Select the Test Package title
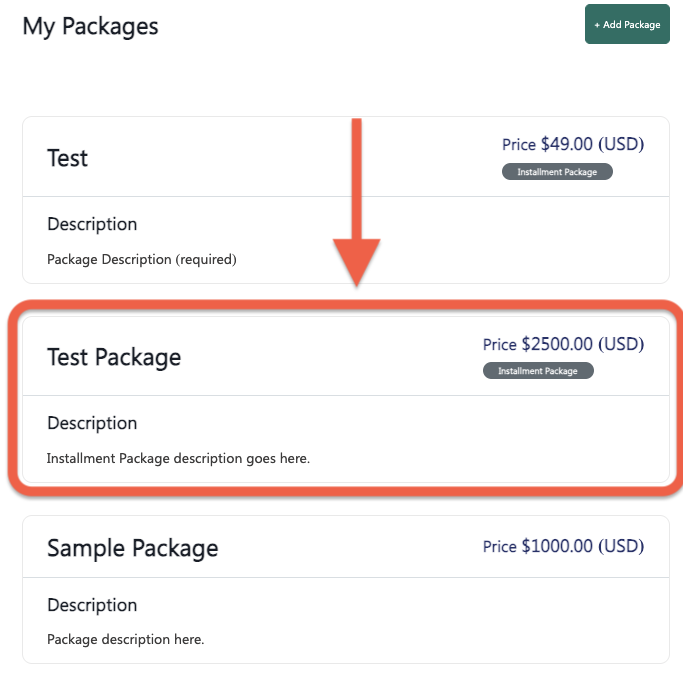The width and height of the screenshot is (683, 681). (114, 357)
